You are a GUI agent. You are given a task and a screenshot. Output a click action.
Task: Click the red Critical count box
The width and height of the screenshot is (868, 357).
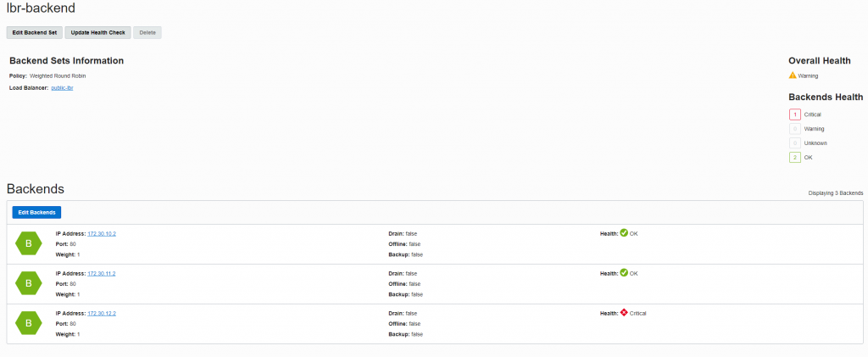[794, 114]
